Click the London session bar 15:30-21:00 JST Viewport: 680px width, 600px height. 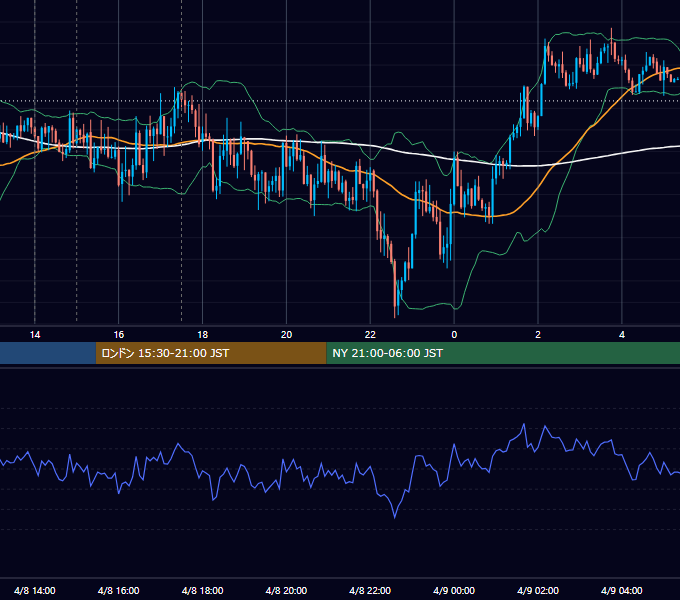(x=211, y=353)
